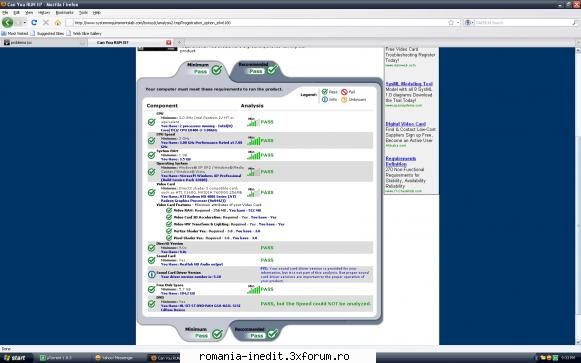Viewport: 581px width, 363px height.
Task: Click the Sound Card row check icon
Action: point(152,260)
